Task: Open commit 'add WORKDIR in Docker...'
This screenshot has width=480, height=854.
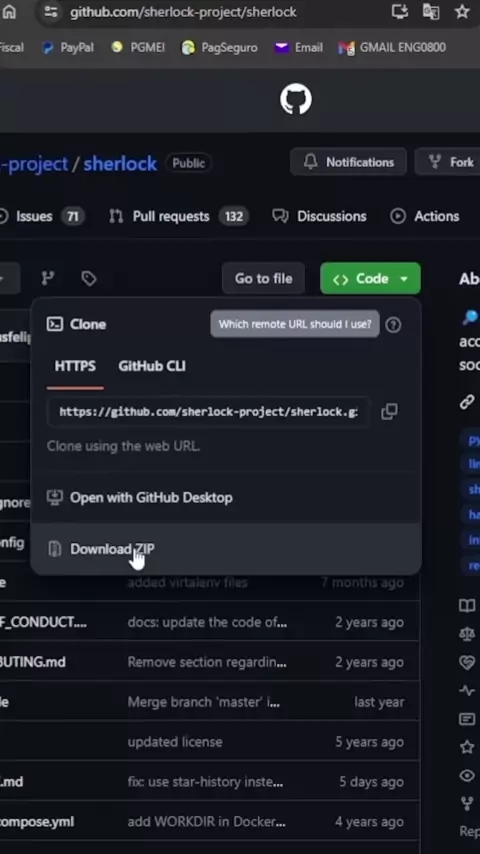Action: click(206, 822)
